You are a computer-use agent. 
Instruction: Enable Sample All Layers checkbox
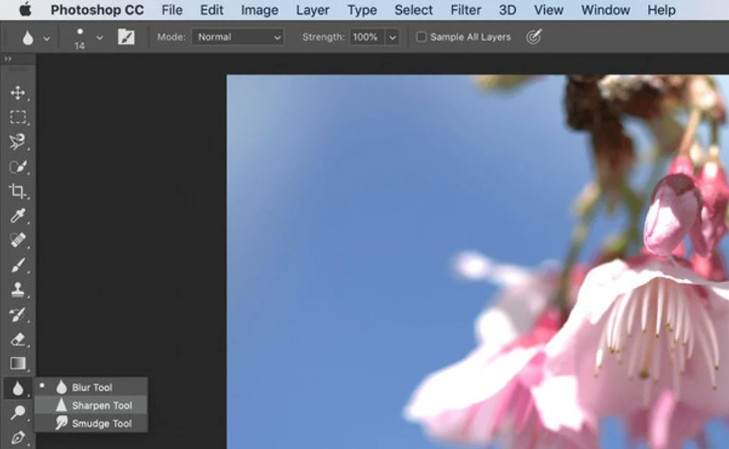click(x=421, y=37)
